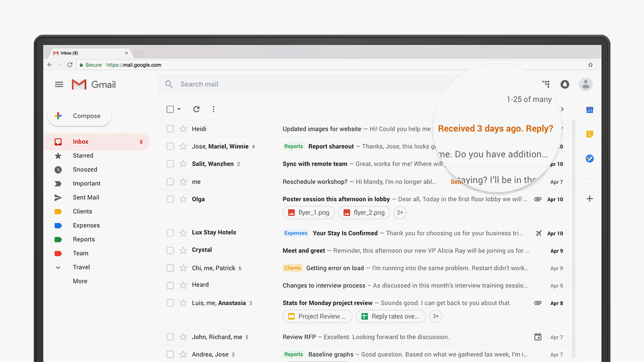This screenshot has height=362, width=644.
Task: Expand the 2+ attachments chip
Action: [x=400, y=213]
